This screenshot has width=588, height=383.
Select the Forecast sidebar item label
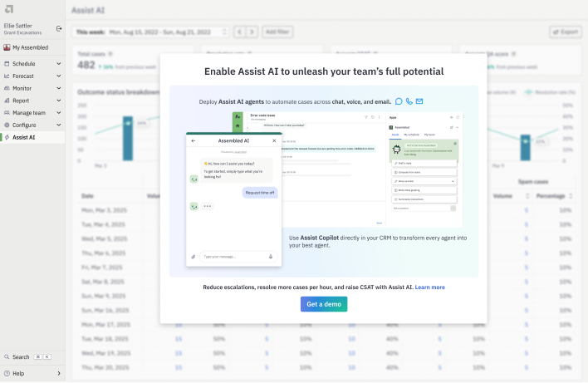[23, 76]
